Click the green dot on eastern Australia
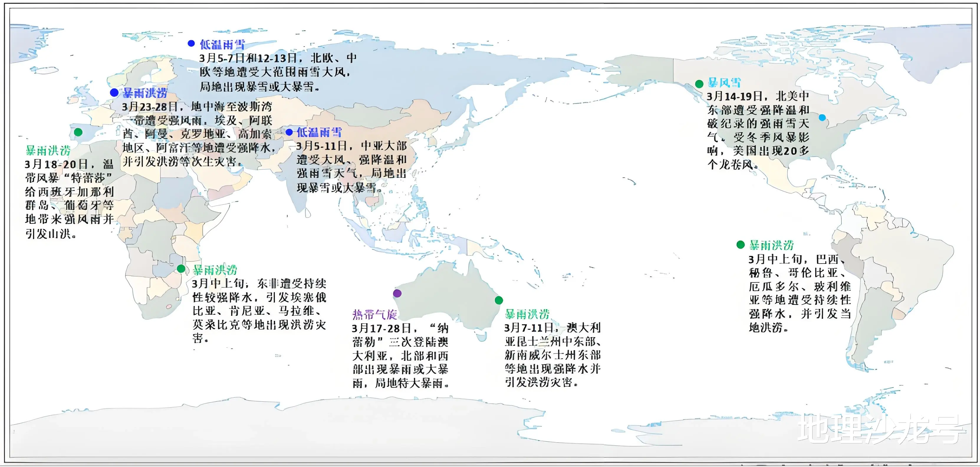Screen dimensions: 980x467 499,300
